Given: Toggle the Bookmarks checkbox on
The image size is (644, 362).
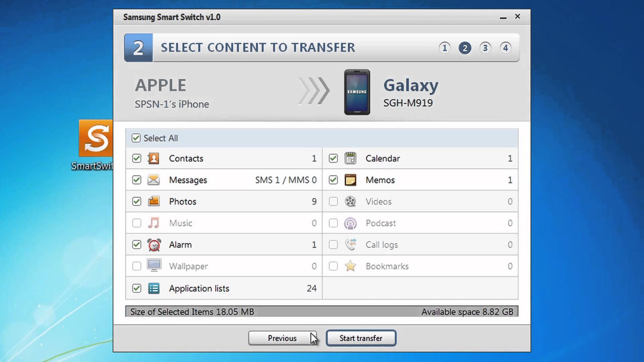Looking at the screenshot, I should point(333,266).
